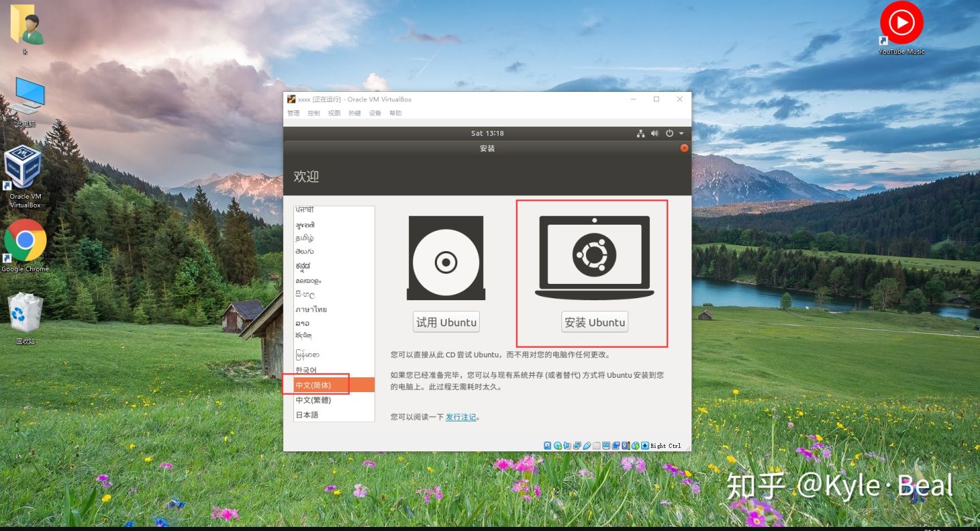The width and height of the screenshot is (980, 531).
Task: Click the audio device icon in VirtualBox status bar
Action: coord(568,445)
